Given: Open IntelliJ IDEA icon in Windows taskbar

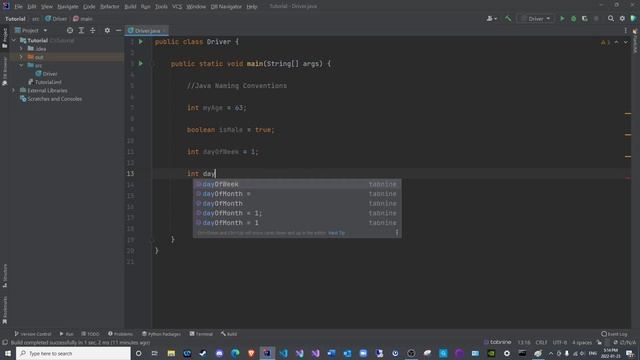Looking at the screenshot, I should coord(267,353).
